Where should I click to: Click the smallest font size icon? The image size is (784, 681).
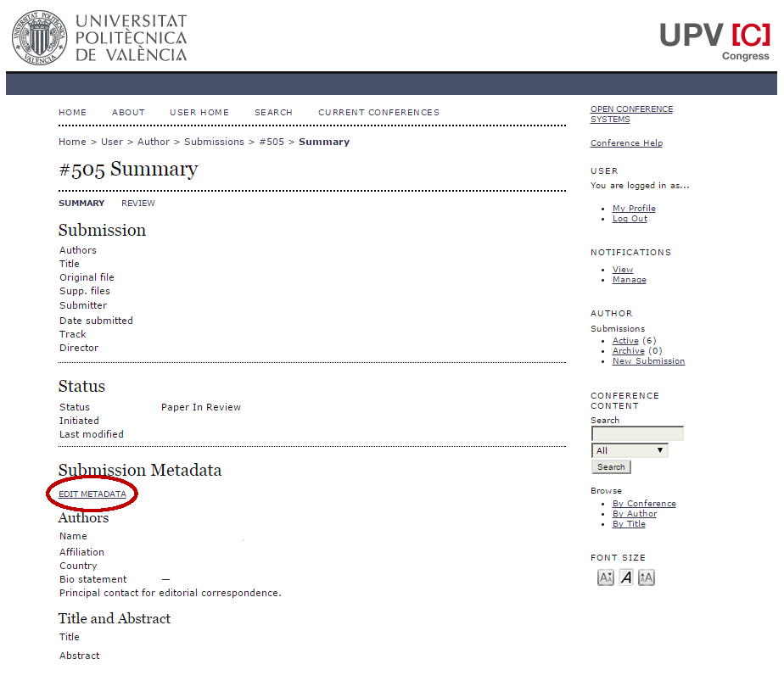tap(606, 578)
